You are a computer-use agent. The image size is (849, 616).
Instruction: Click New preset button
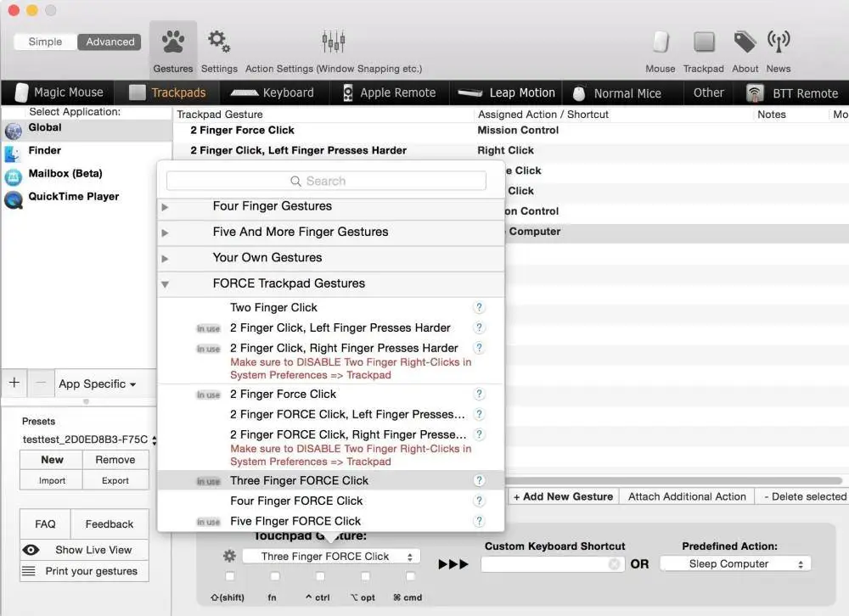point(52,460)
